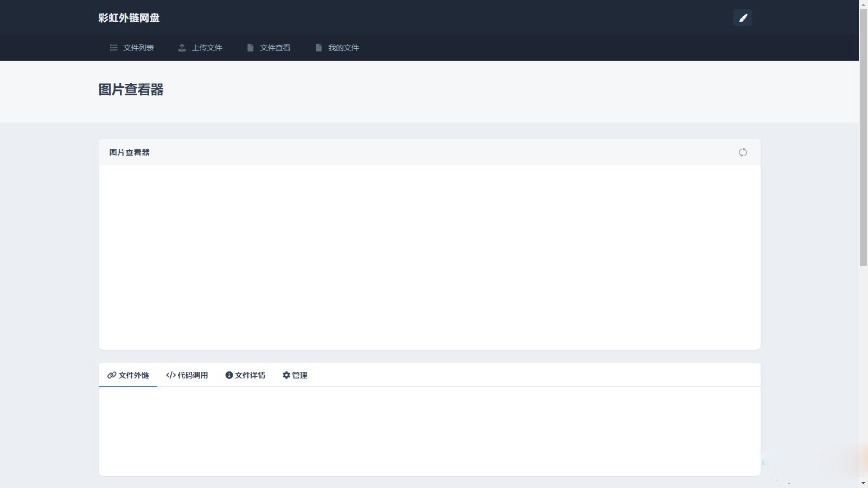
Task: Click the page scrollbar down arrow
Action: [x=863, y=483]
